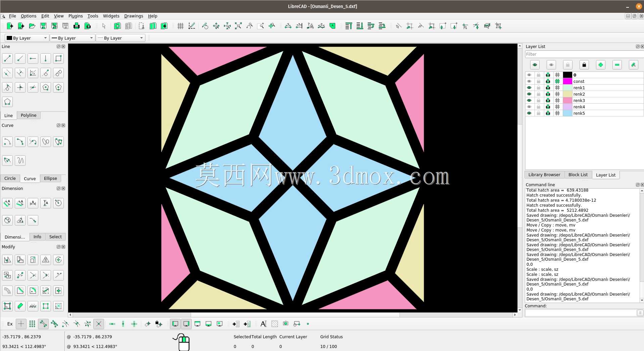
Task: Select the Line 2 Points tool
Action: click(7, 59)
